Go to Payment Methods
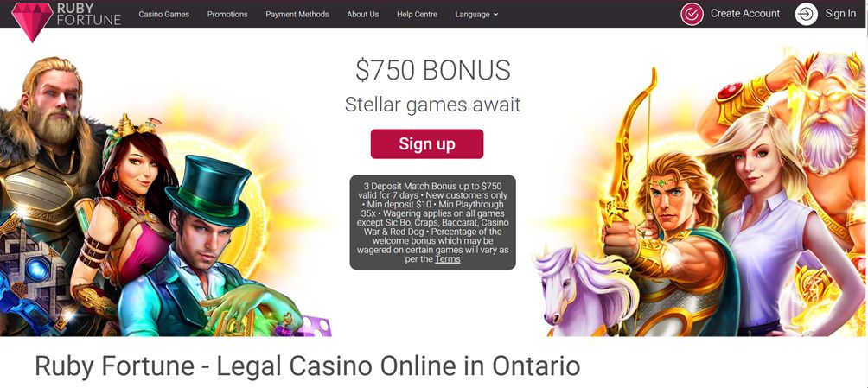This screenshot has height=388, width=868. click(x=297, y=15)
